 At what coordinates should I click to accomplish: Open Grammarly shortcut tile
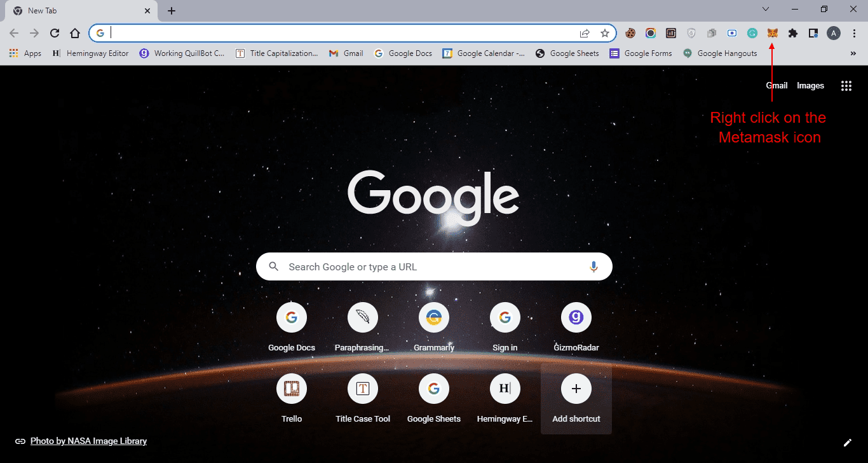coord(434,328)
